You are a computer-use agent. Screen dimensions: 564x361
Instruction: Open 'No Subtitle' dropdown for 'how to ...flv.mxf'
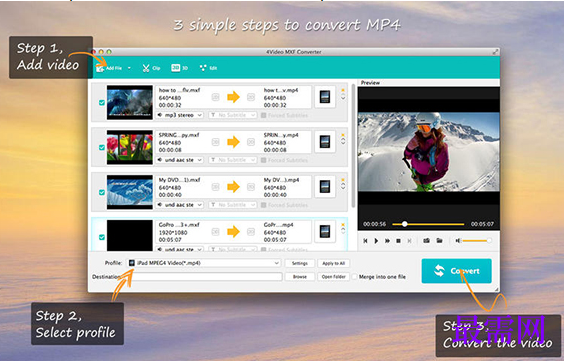(x=233, y=115)
